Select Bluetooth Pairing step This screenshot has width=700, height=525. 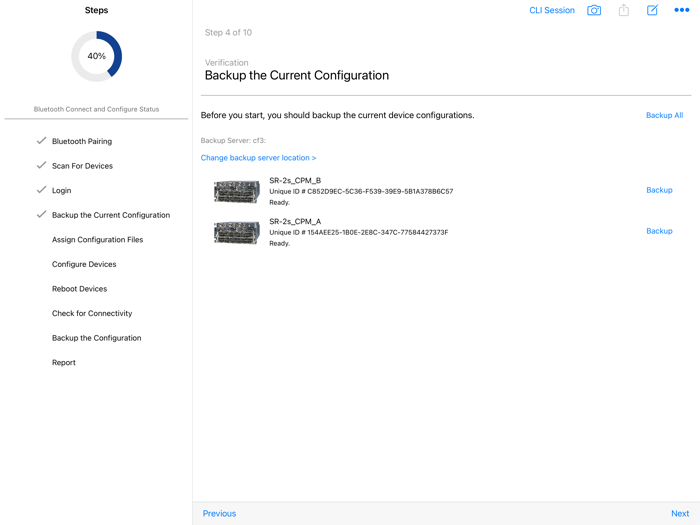click(x=82, y=141)
